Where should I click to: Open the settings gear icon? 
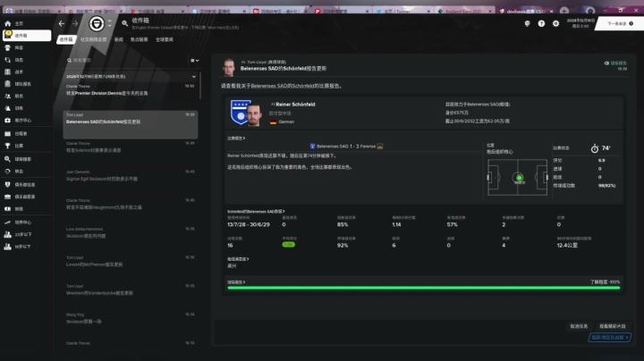555,24
